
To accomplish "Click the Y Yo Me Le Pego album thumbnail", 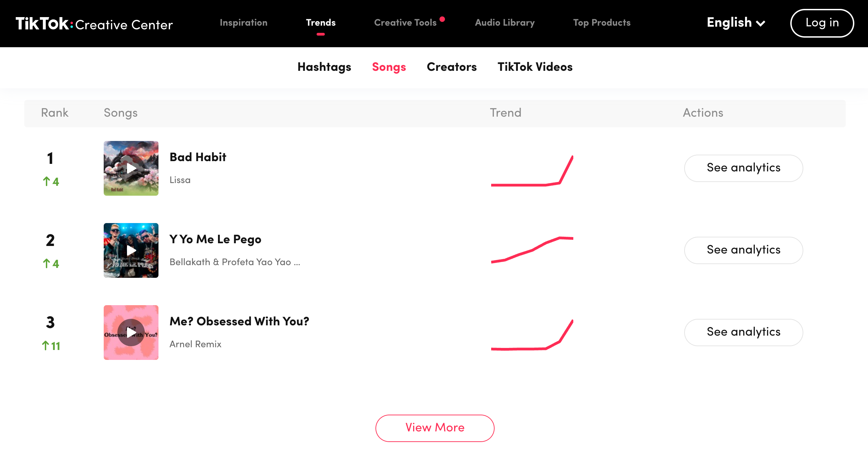I will coord(131,250).
